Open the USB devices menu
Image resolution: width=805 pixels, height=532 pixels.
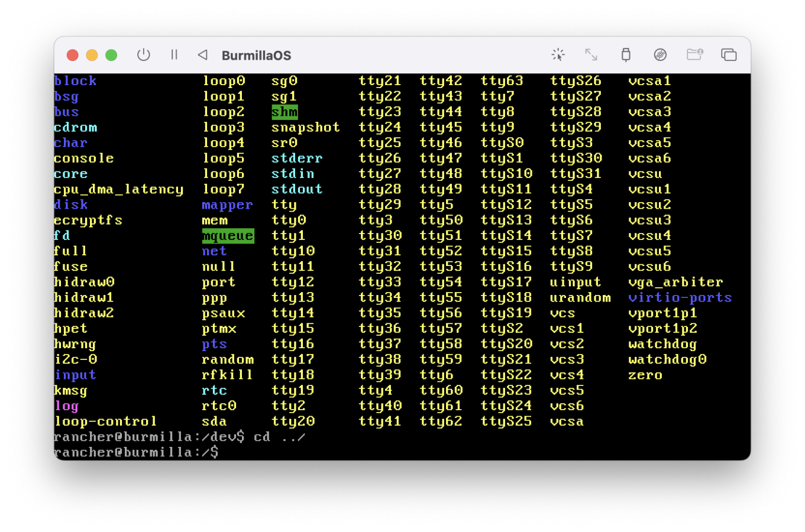(x=625, y=55)
